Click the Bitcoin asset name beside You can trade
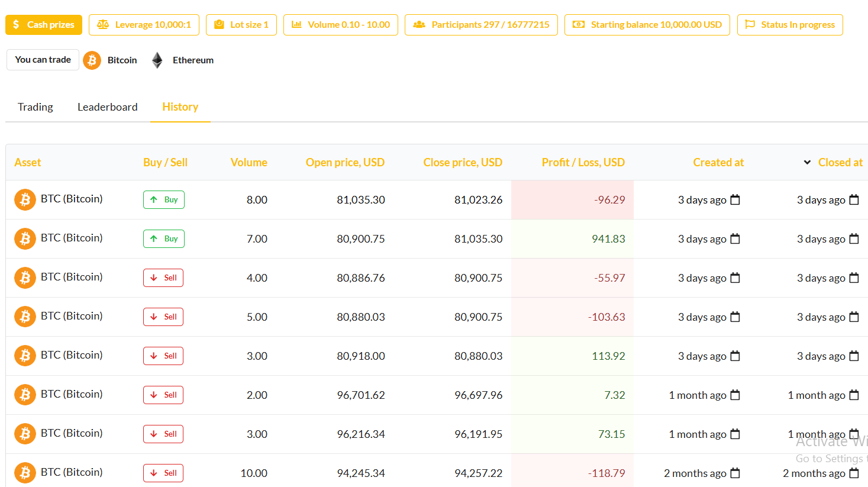The height and width of the screenshot is (487, 868). [122, 60]
